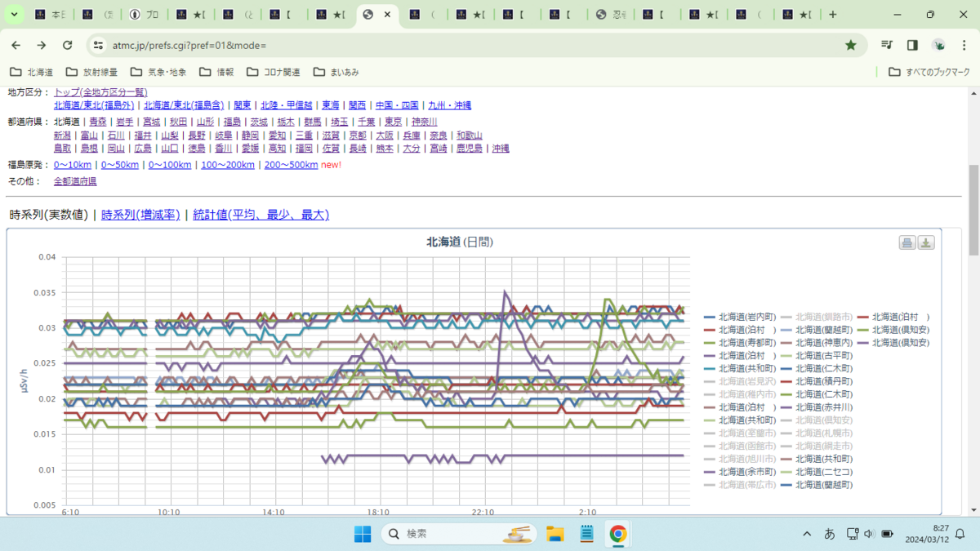Print the Hokkaido radiation chart
The image size is (980, 551).
(x=907, y=242)
